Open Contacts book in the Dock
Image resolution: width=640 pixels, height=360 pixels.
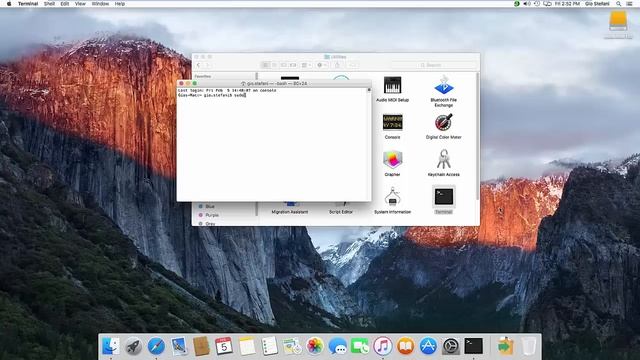pyautogui.click(x=201, y=346)
